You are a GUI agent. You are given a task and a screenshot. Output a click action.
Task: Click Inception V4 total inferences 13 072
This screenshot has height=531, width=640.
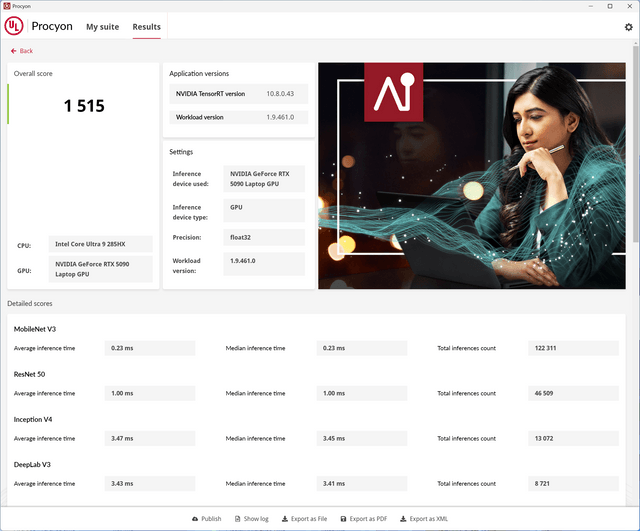(573, 438)
